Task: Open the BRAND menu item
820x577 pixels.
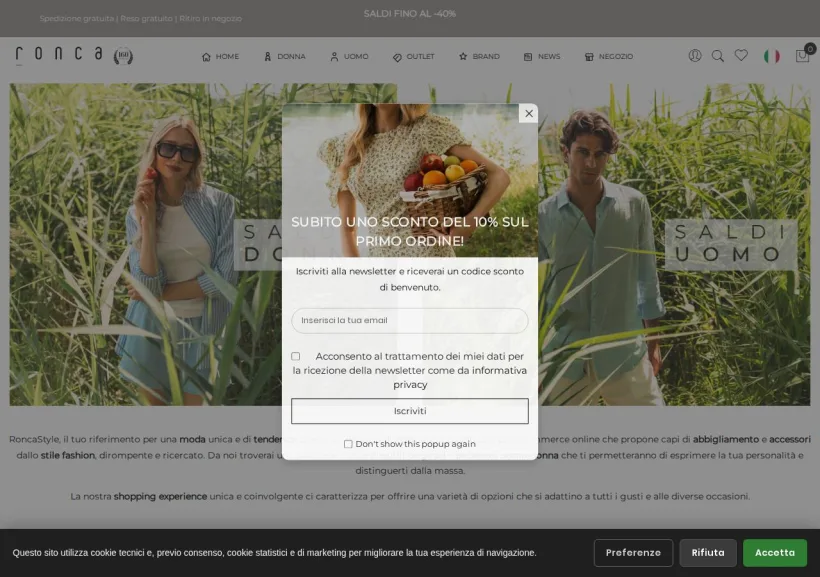Action: tap(479, 56)
